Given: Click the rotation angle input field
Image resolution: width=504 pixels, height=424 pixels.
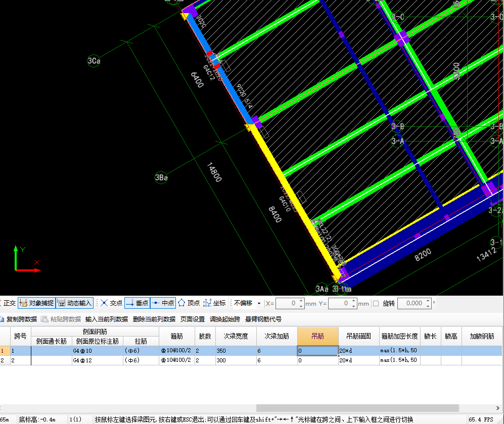Looking at the screenshot, I should pos(411,303).
